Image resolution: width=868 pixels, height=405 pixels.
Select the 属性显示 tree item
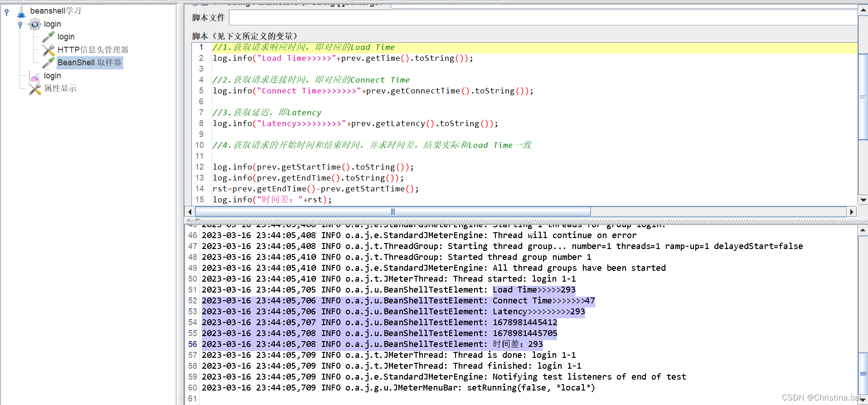pyautogui.click(x=60, y=88)
